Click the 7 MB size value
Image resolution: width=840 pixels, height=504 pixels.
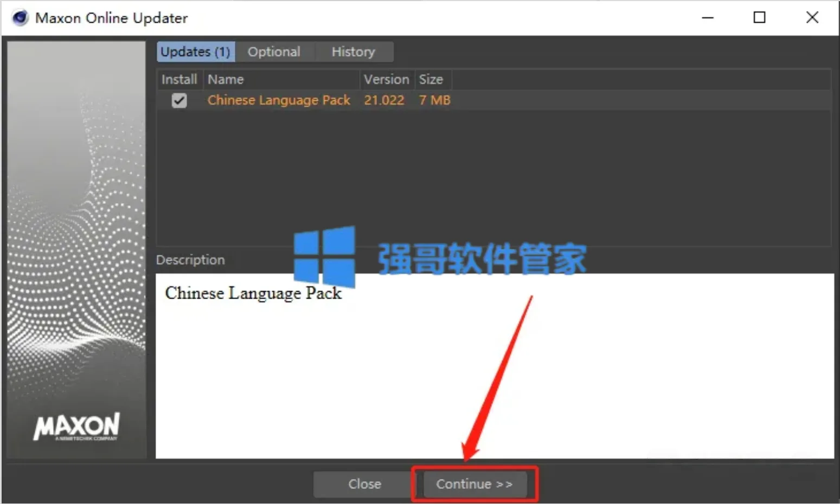(x=434, y=100)
